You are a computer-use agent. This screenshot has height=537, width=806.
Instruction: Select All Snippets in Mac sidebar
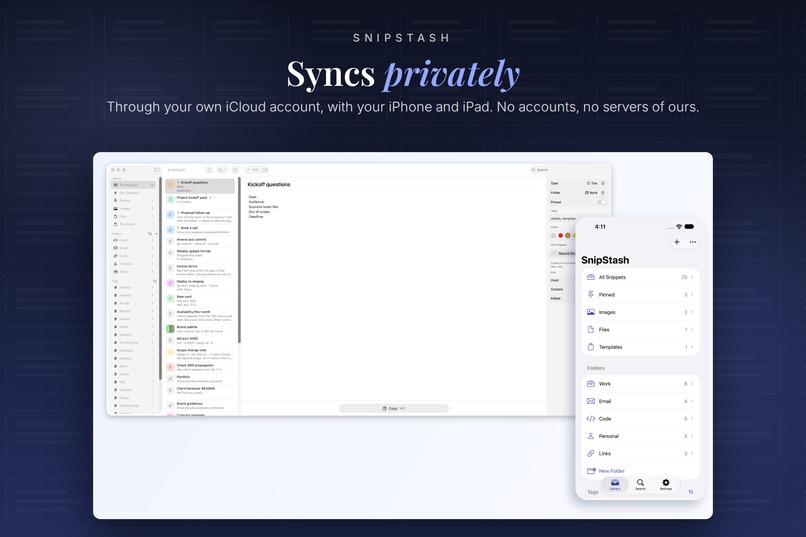pyautogui.click(x=133, y=185)
